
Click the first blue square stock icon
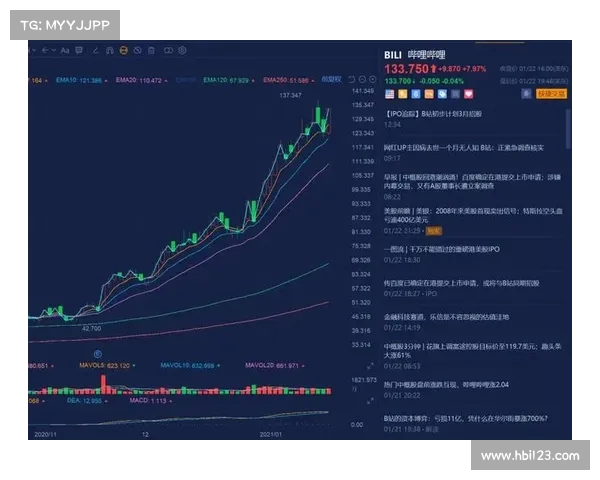[416, 94]
